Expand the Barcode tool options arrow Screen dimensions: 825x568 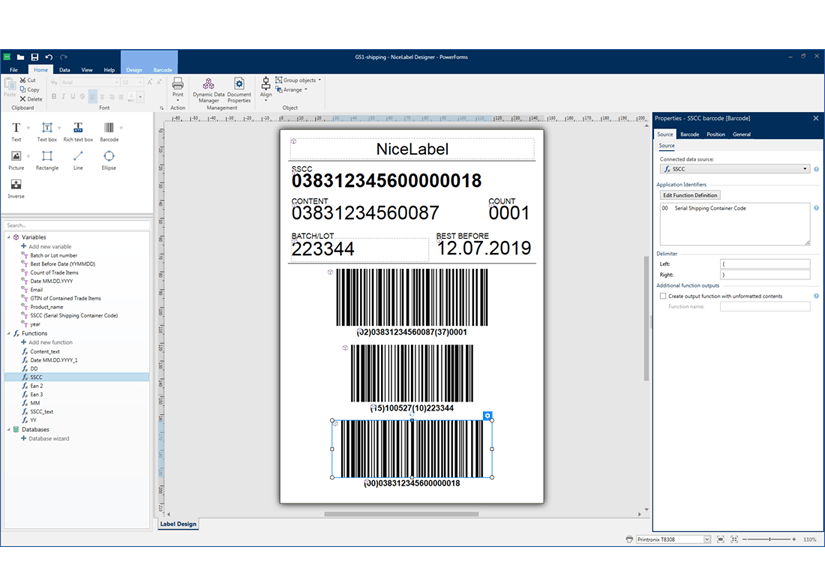pos(121,128)
